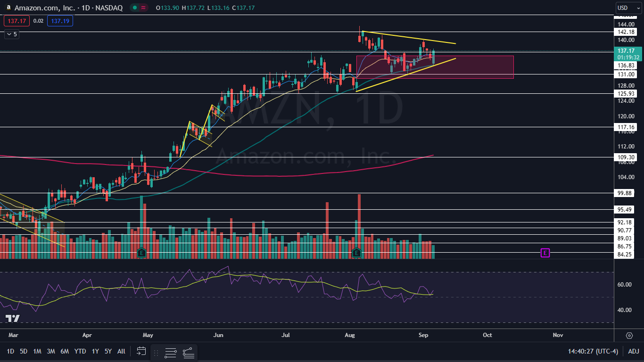Click the pink data approximation indicator icon

pyautogui.click(x=144, y=8)
